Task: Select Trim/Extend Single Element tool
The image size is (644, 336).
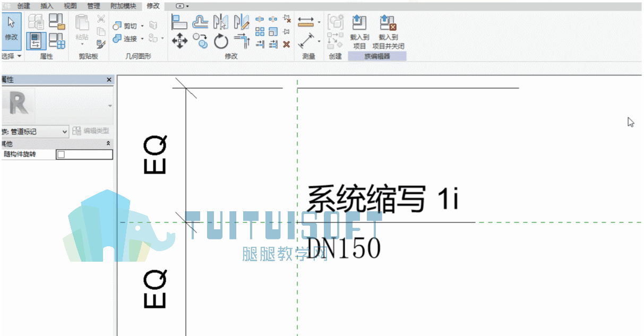Action: point(260,45)
